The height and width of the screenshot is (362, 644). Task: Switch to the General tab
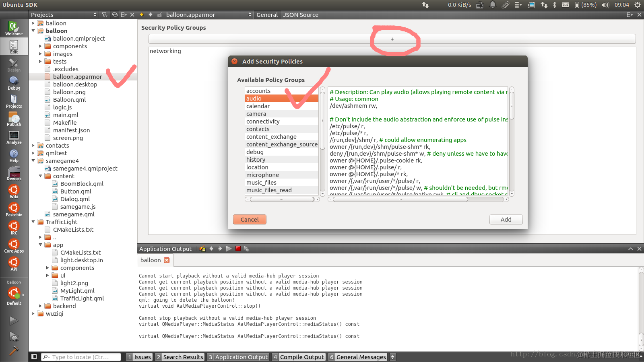[x=267, y=15]
